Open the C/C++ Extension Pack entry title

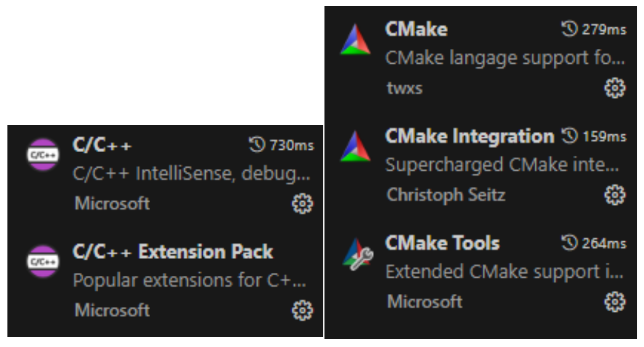(173, 252)
